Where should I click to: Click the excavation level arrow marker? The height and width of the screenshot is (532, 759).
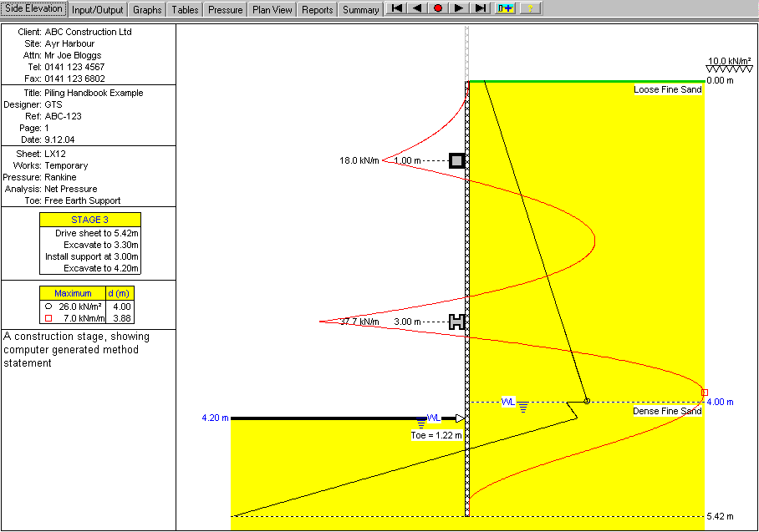(x=460, y=418)
